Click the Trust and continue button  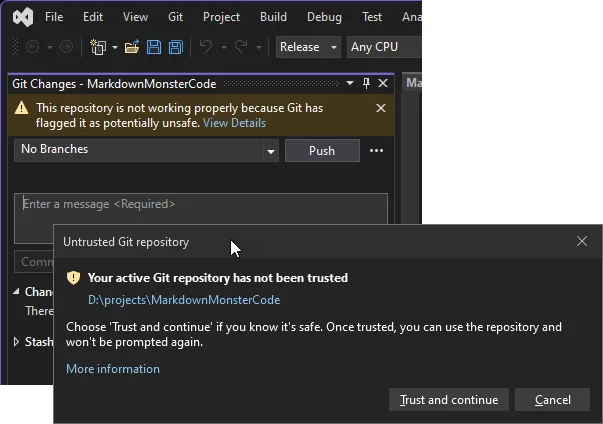pyautogui.click(x=449, y=400)
